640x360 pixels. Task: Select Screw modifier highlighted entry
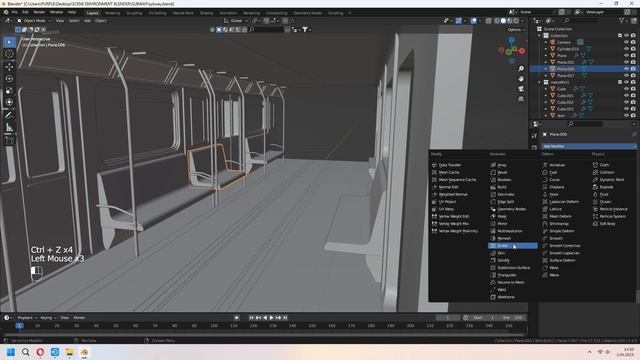pos(513,246)
